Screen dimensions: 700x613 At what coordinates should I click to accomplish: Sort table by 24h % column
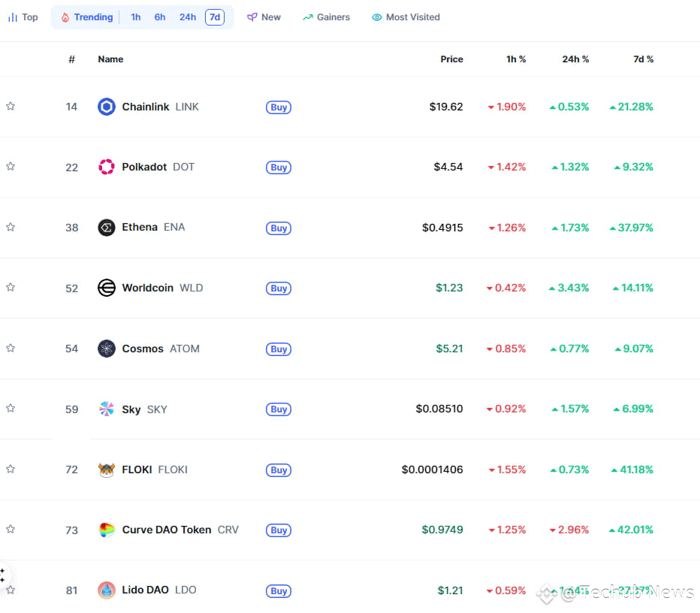(575, 59)
